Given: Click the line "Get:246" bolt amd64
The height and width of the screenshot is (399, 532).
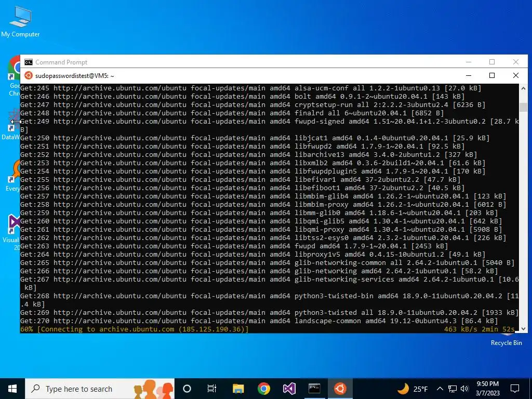Looking at the screenshot, I should coord(242,96).
